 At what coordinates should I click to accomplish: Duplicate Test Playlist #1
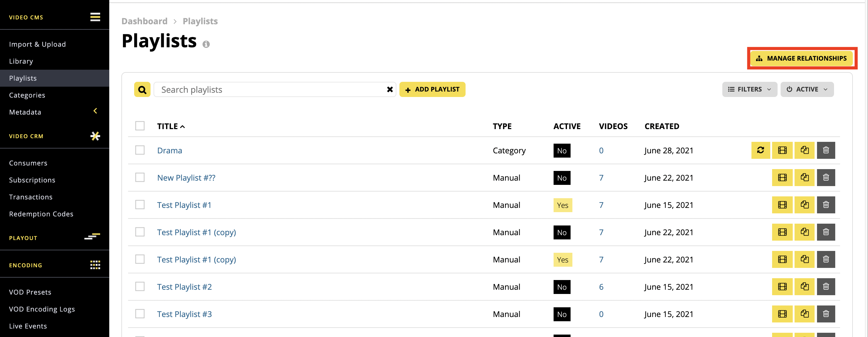click(804, 205)
